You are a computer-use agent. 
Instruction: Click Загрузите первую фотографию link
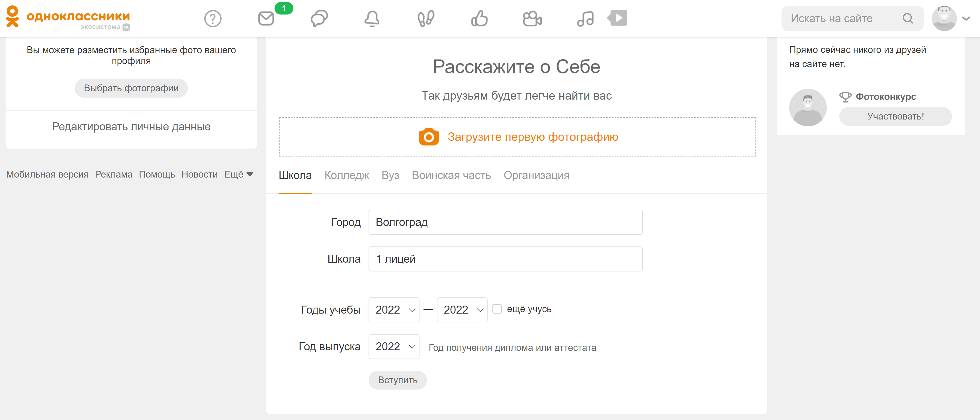point(533,137)
